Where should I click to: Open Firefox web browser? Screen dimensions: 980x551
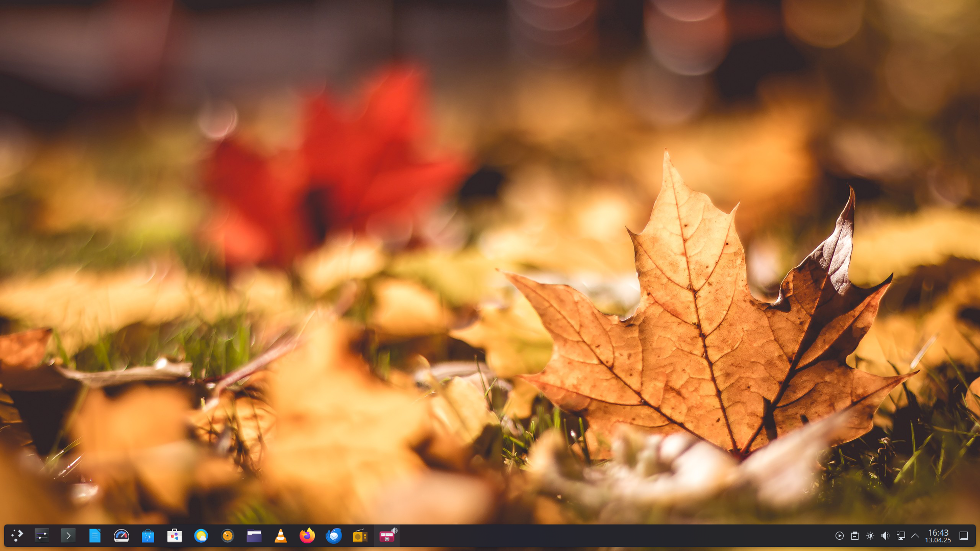coord(307,536)
